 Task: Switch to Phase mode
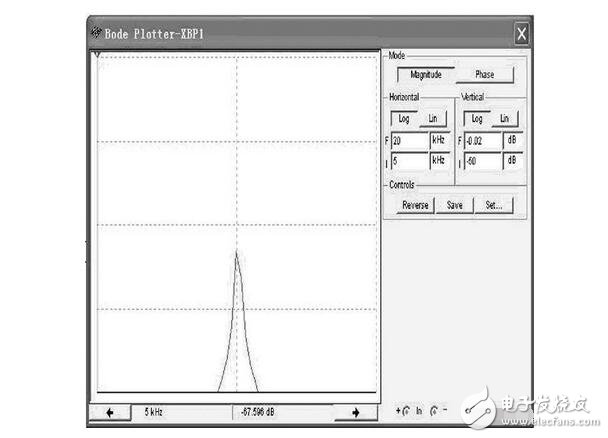pyautogui.click(x=484, y=74)
